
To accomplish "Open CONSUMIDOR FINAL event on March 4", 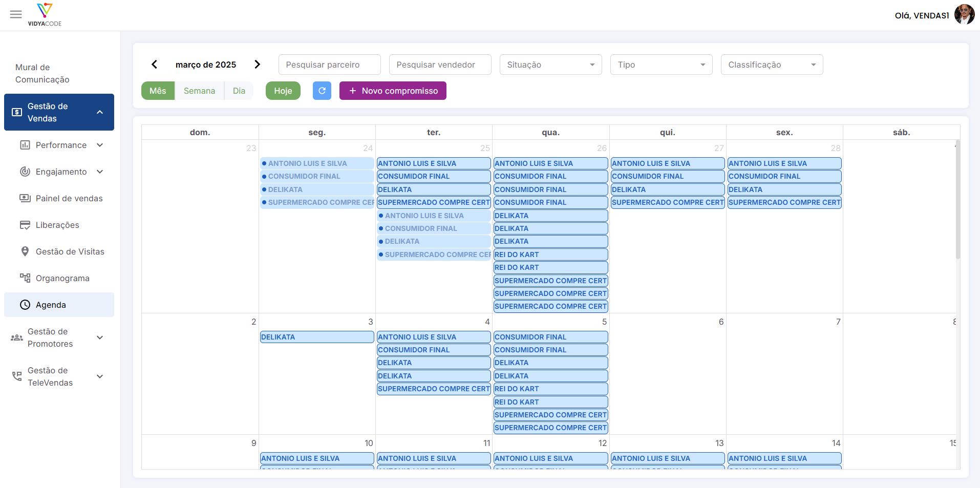I will click(434, 350).
